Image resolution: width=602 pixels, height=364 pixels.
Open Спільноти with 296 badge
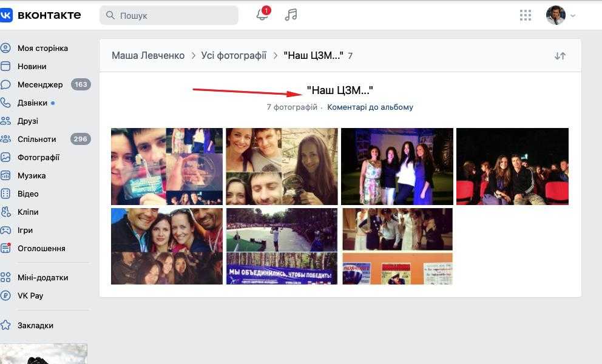tap(36, 139)
